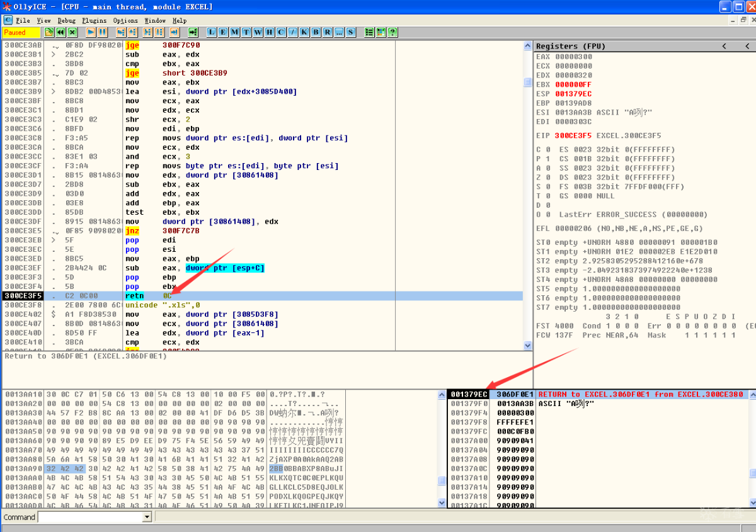The image size is (756, 532).
Task: Show Call stack with K button
Action: [x=304, y=32]
